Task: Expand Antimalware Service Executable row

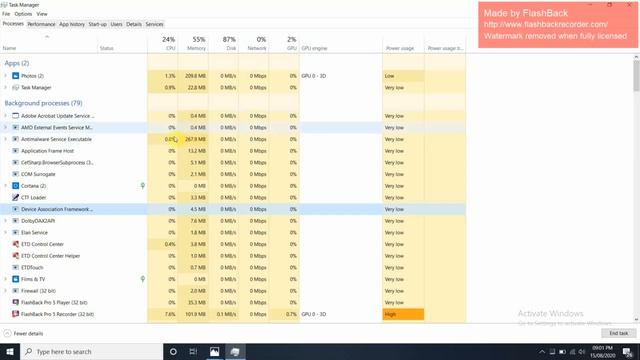Action: pos(6,139)
